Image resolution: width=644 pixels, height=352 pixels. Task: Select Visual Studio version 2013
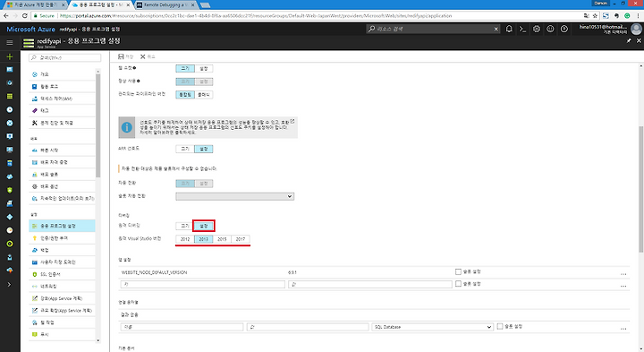(204, 239)
